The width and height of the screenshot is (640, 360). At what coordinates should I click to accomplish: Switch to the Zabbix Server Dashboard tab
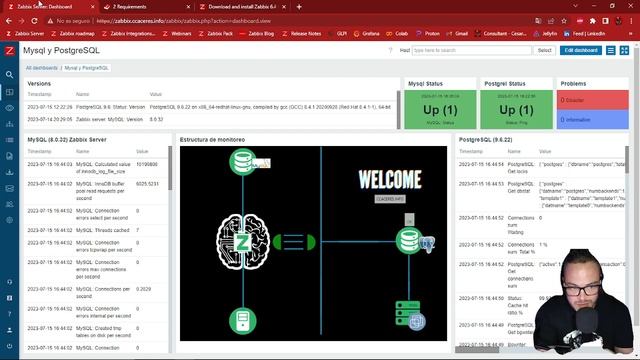(49, 7)
